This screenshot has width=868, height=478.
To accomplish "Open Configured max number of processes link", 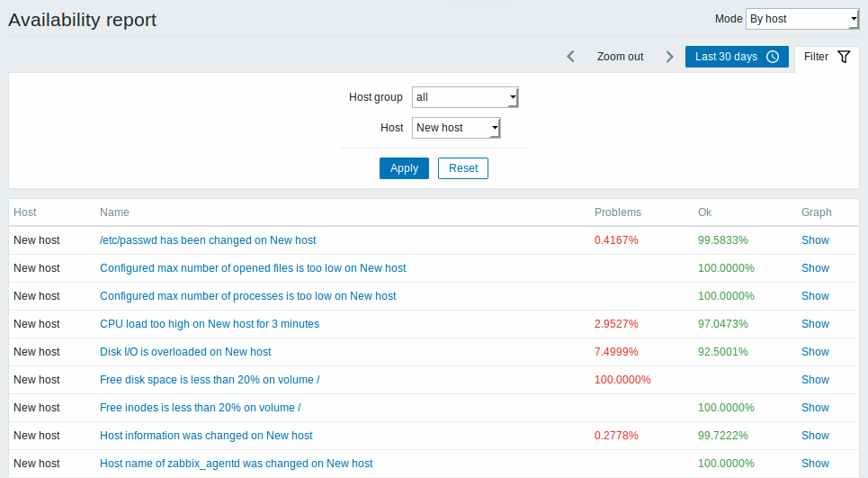I will [x=248, y=296].
